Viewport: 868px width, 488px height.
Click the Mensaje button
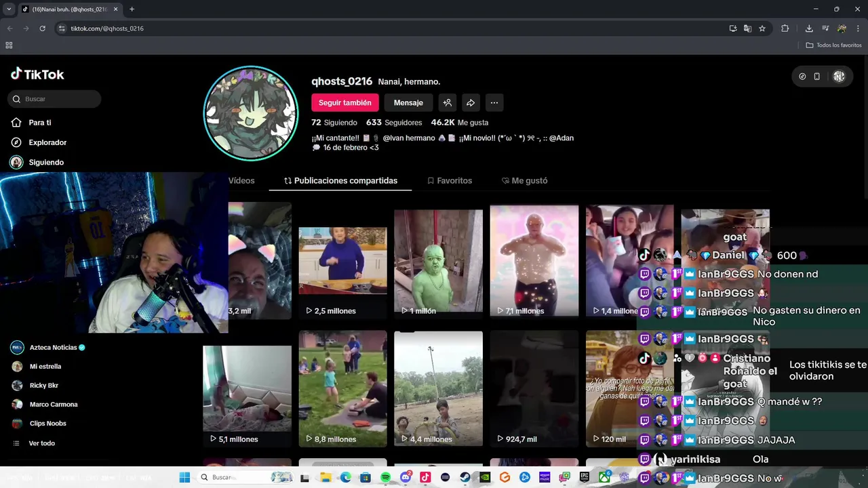(408, 102)
